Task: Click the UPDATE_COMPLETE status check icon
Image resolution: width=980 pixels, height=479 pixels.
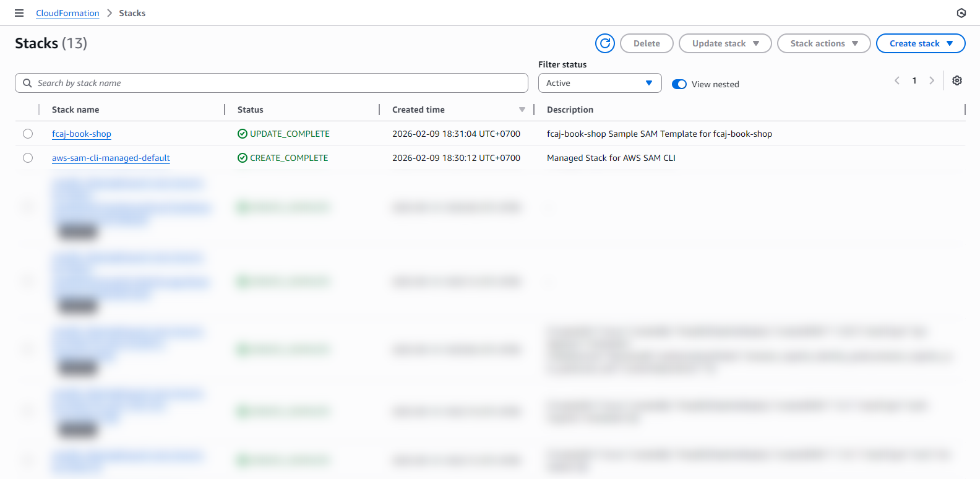Action: 243,134
